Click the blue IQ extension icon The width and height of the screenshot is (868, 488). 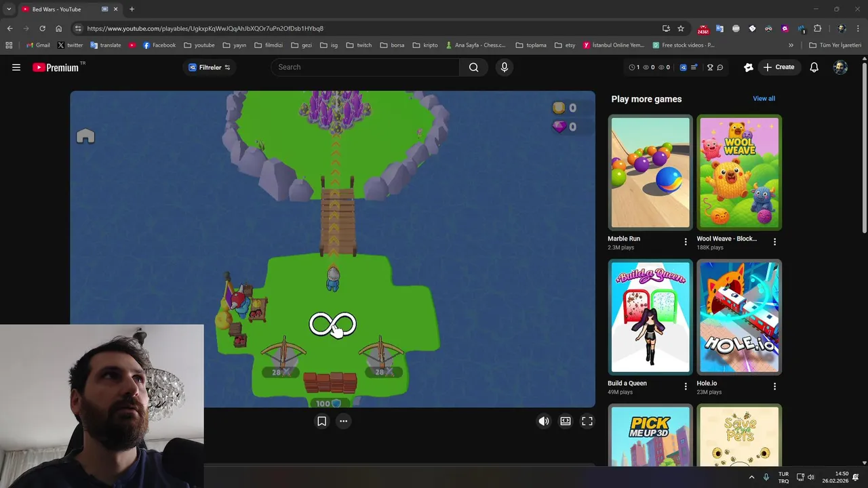coord(683,67)
